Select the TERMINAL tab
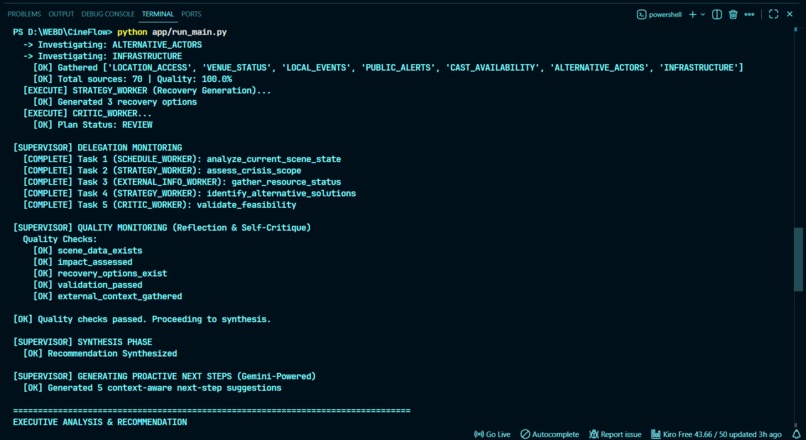 coord(158,14)
